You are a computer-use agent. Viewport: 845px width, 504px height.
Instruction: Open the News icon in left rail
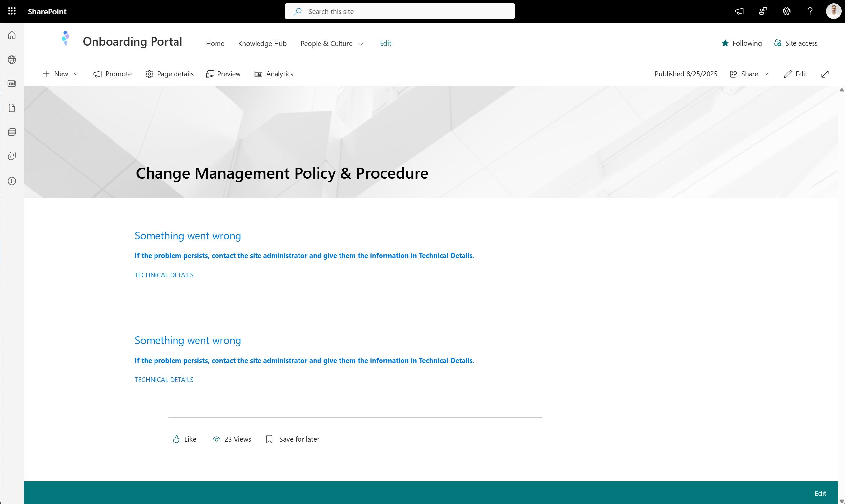point(12,84)
